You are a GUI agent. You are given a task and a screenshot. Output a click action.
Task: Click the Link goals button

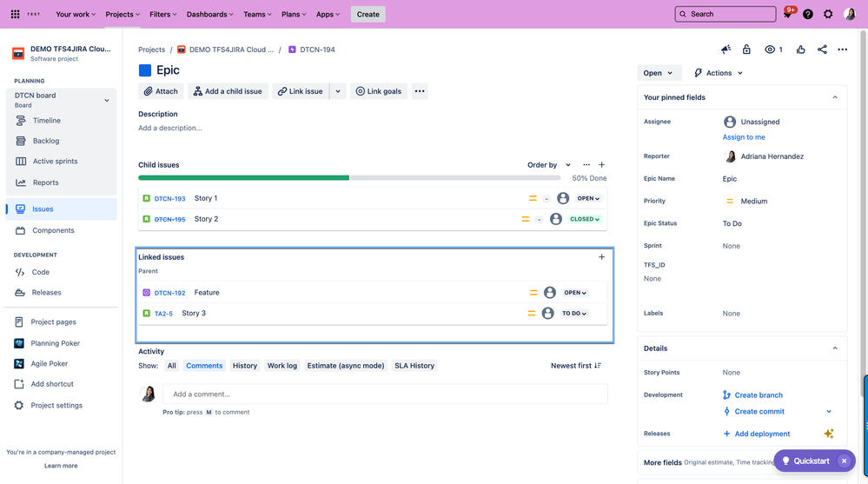point(379,91)
